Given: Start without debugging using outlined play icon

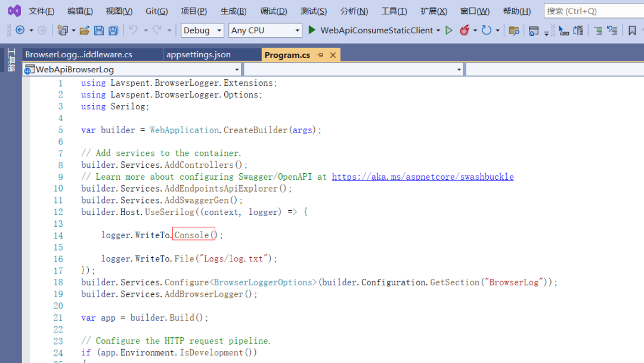Looking at the screenshot, I should coord(449,30).
